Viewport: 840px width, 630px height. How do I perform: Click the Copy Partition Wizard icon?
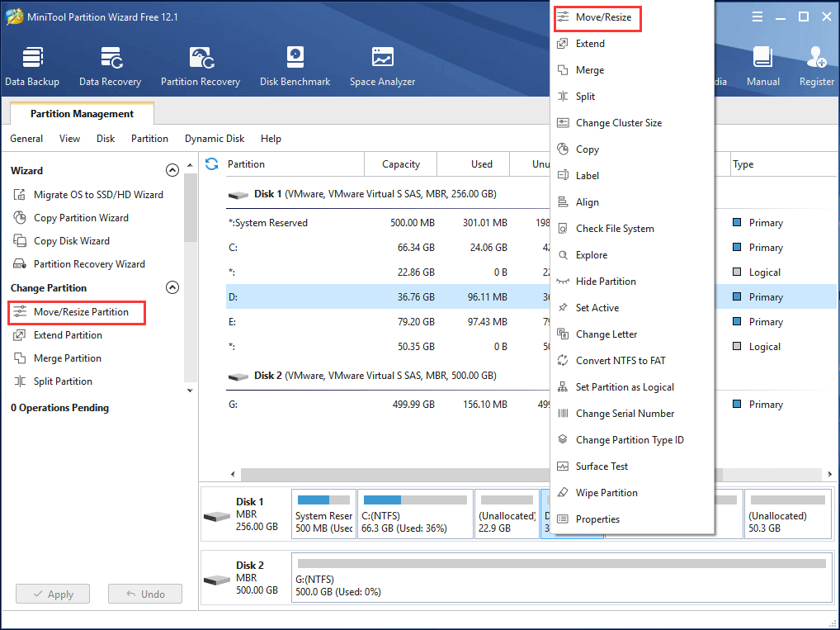(x=20, y=218)
